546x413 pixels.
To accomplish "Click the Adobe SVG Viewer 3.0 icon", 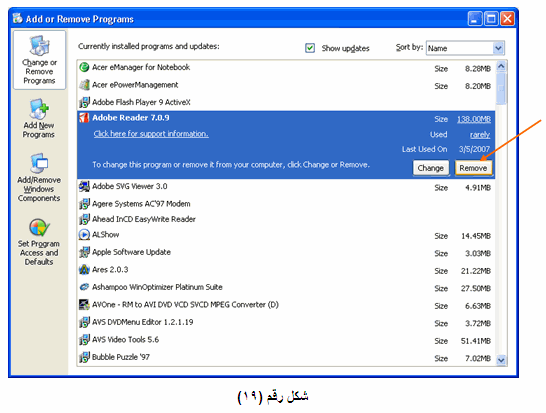I will (84, 186).
